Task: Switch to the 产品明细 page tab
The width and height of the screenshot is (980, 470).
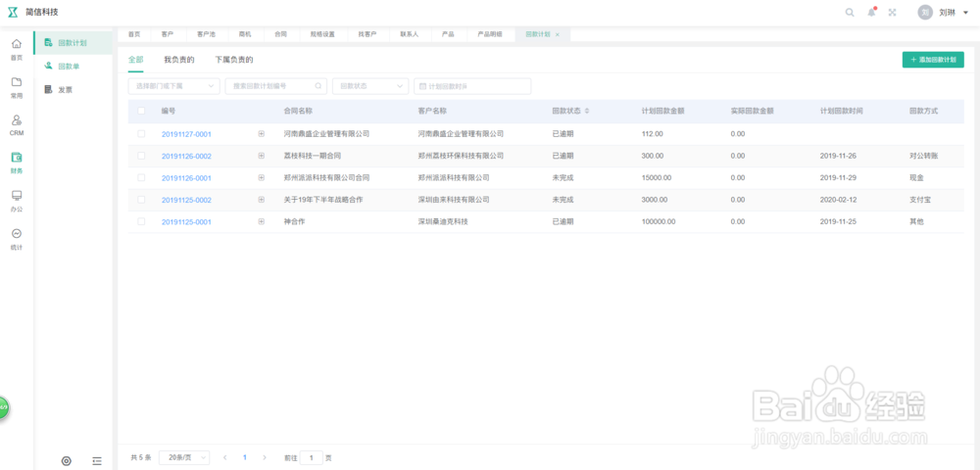Action: pos(489,34)
